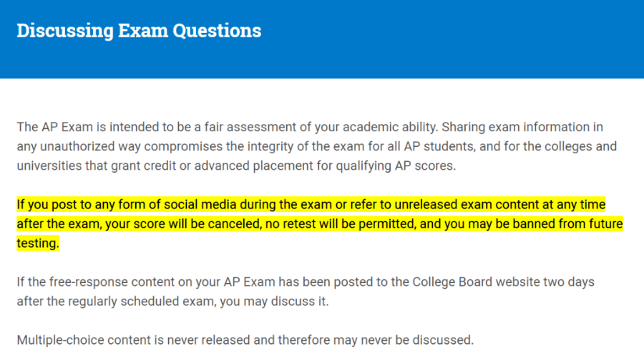Click the highlighted word "testing." on the last yellow line
644x364 pixels.
38,244
